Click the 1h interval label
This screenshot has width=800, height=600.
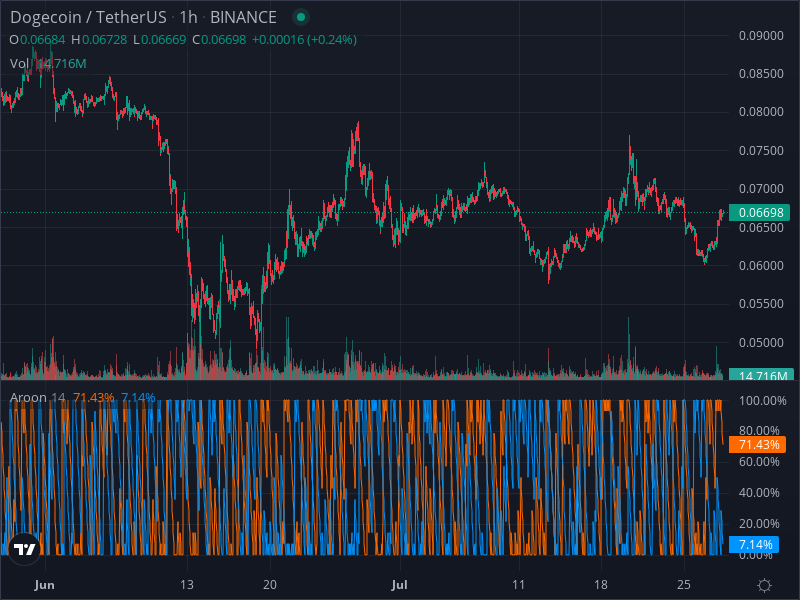coord(188,17)
